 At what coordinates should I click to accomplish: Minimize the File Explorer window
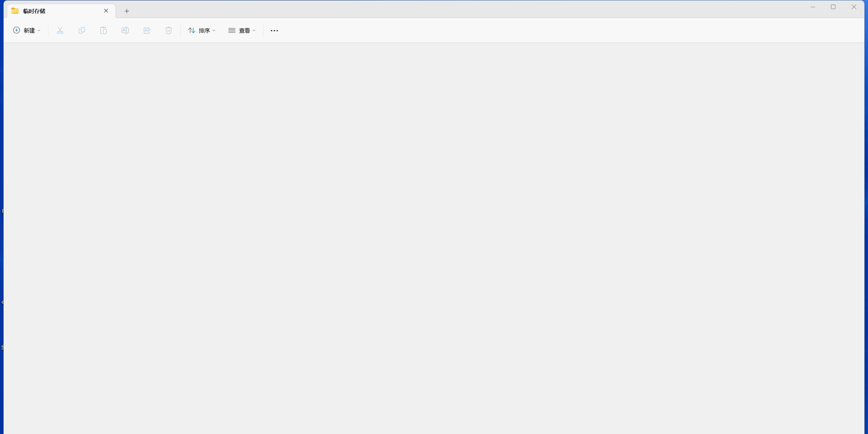coord(813,7)
